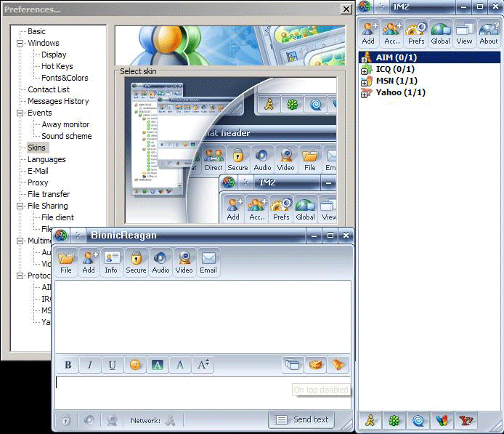Click lock status icon in chat status bar
Viewport: 504px width, 434px height.
point(66,420)
